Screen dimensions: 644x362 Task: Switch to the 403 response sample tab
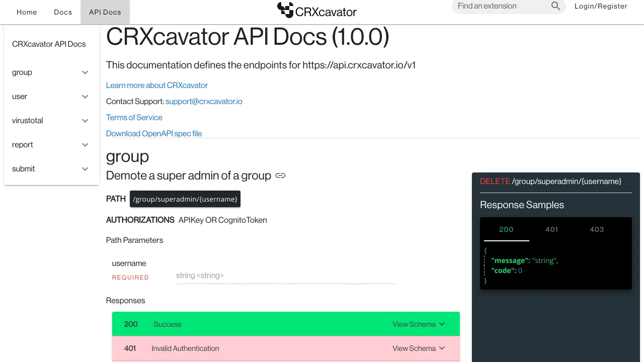pyautogui.click(x=597, y=229)
